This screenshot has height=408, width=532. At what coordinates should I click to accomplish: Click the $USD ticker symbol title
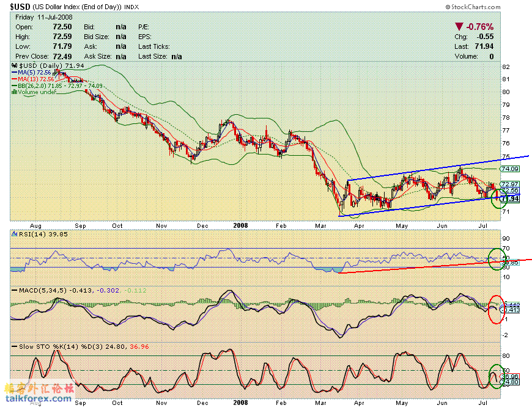pos(20,7)
